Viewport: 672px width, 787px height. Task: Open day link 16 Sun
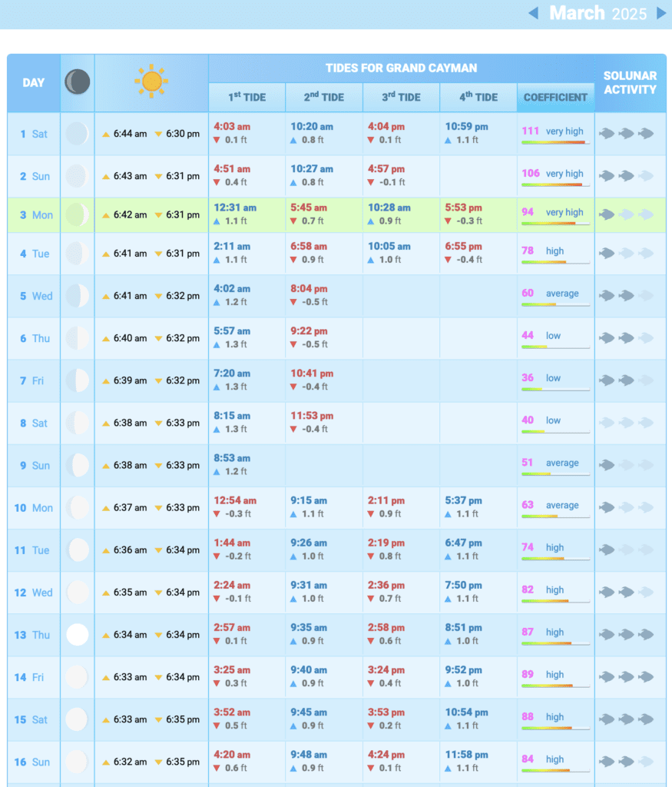point(32,762)
